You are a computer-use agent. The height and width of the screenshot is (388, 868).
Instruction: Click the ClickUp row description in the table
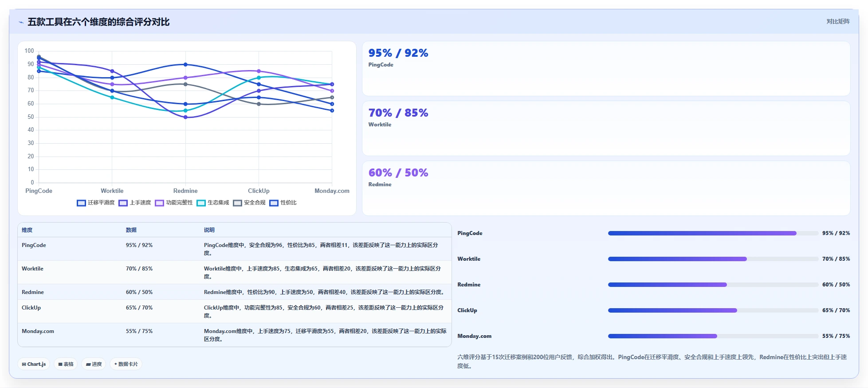[324, 312]
